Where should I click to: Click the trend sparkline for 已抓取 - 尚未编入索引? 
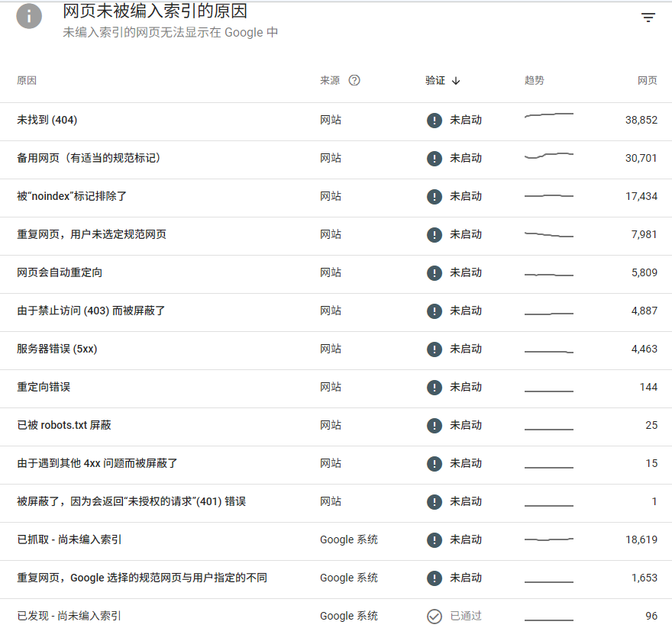coord(548,539)
